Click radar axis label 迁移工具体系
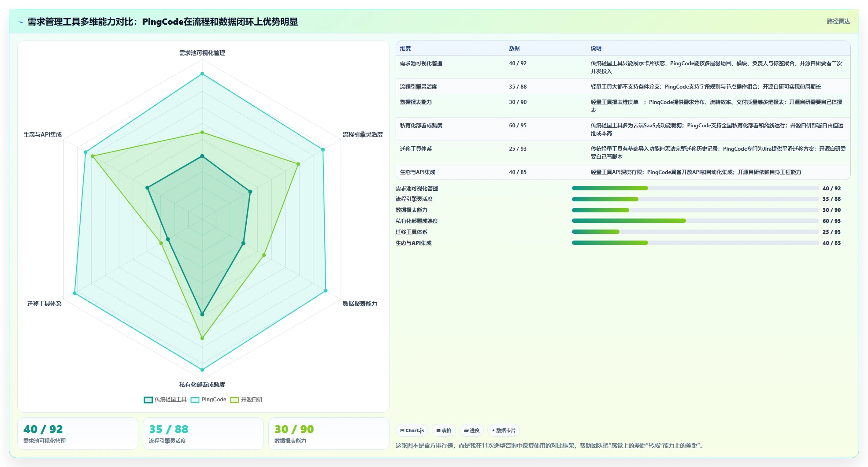The width and height of the screenshot is (868, 467). click(45, 304)
